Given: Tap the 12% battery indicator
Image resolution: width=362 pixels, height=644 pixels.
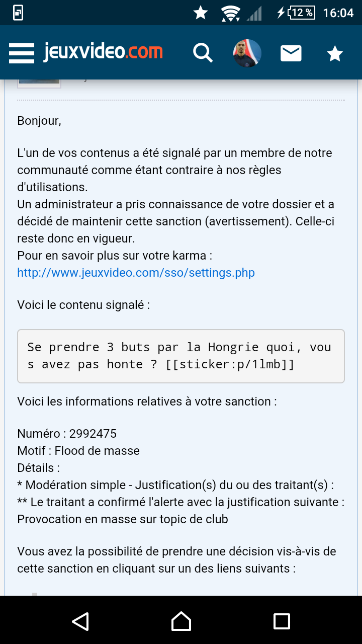Looking at the screenshot, I should [297, 13].
